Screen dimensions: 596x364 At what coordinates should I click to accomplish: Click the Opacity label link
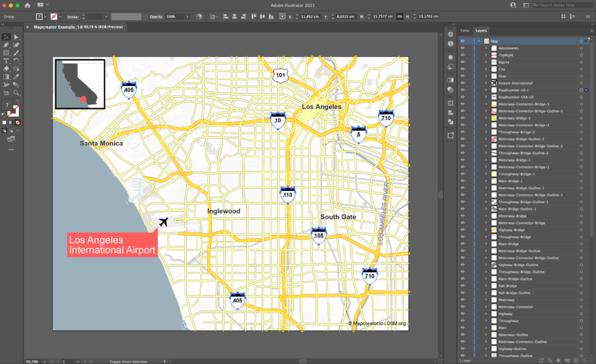(x=156, y=17)
